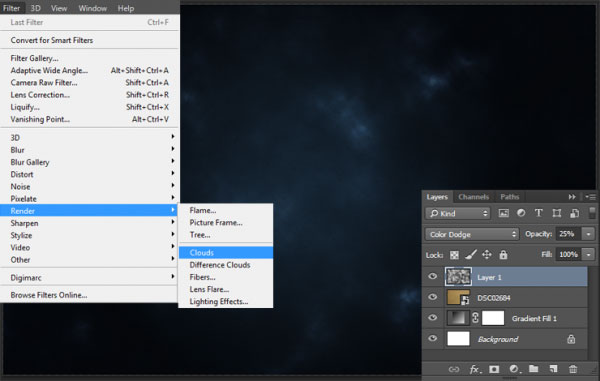
Task: Open the Fill slider arrow
Action: (x=589, y=254)
